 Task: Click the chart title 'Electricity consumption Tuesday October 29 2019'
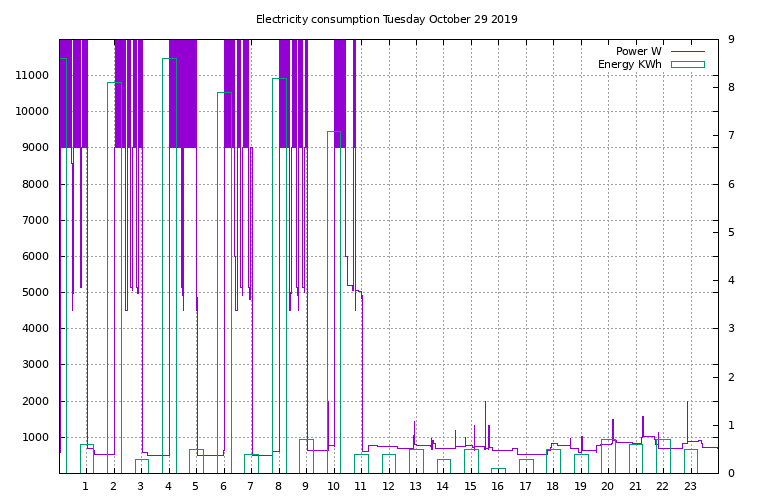[x=386, y=19]
